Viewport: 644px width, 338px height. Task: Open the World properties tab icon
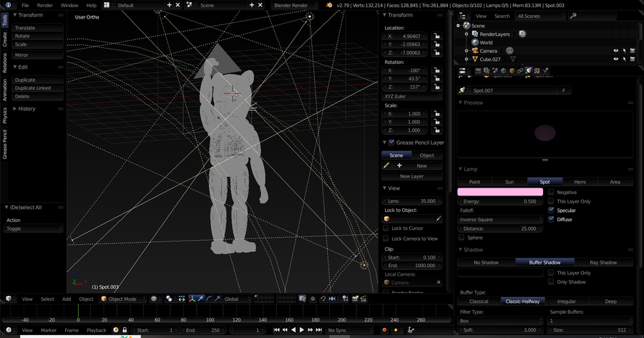coord(504,71)
